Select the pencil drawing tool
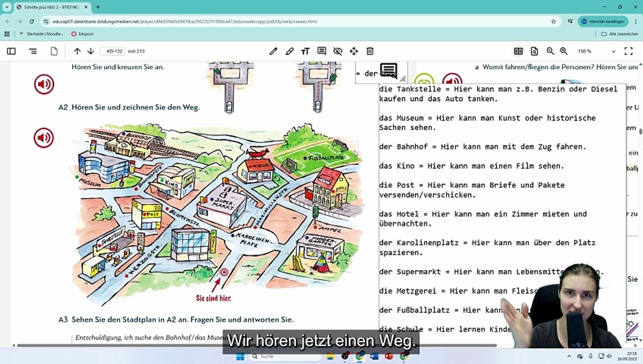The width and height of the screenshot is (643, 364). pos(273,51)
